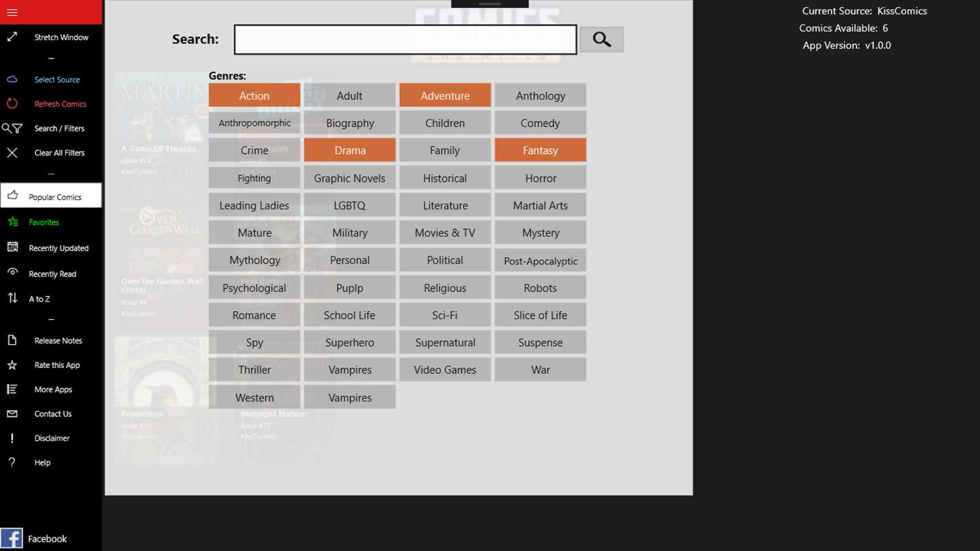Screen dimensions: 980x551
Task: Toggle the Western genre button
Action: [x=255, y=397]
